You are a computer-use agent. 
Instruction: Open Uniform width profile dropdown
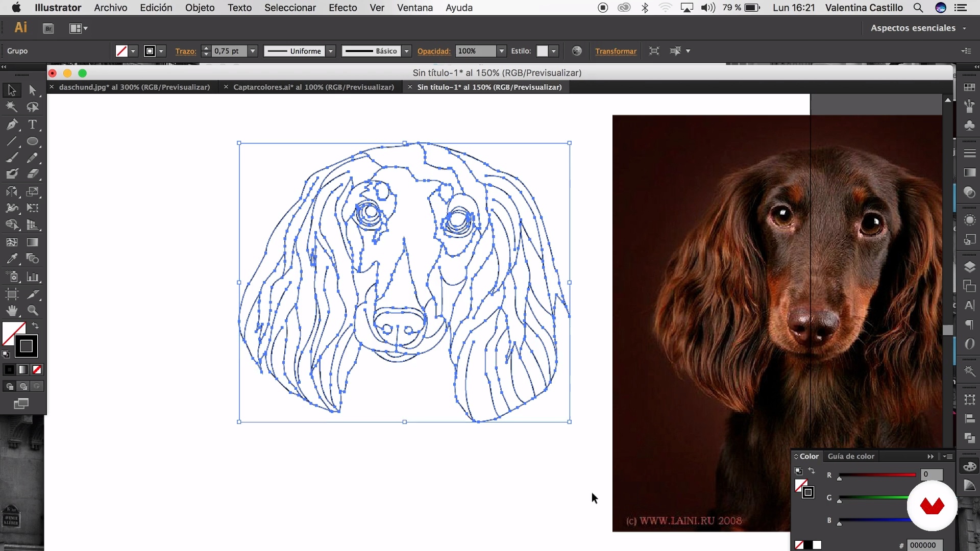(x=331, y=51)
